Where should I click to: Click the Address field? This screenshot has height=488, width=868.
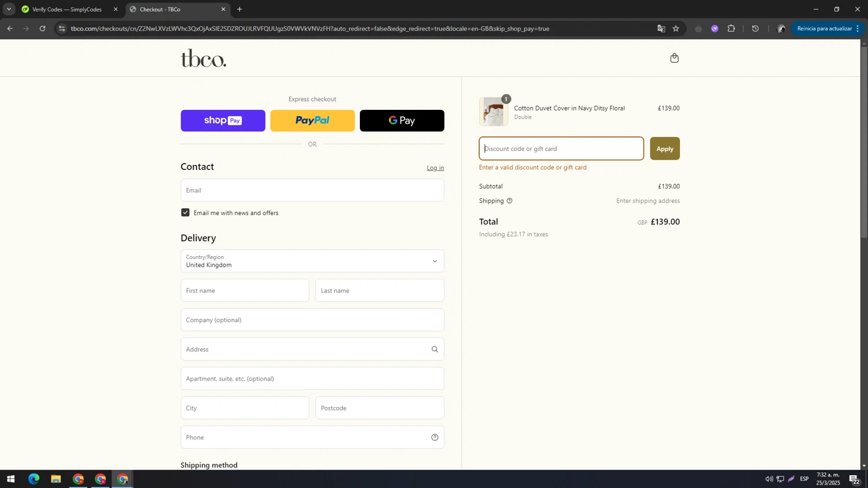point(312,349)
